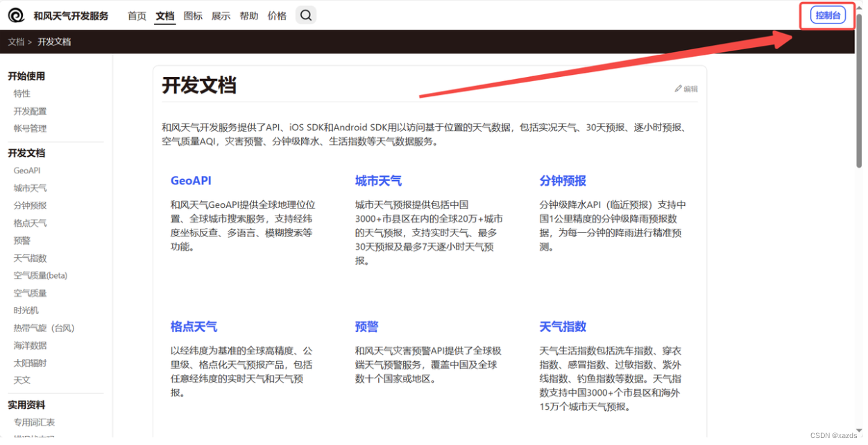This screenshot has width=868, height=445.
Task: Click the 开发文档 sidebar heading
Action: point(26,153)
